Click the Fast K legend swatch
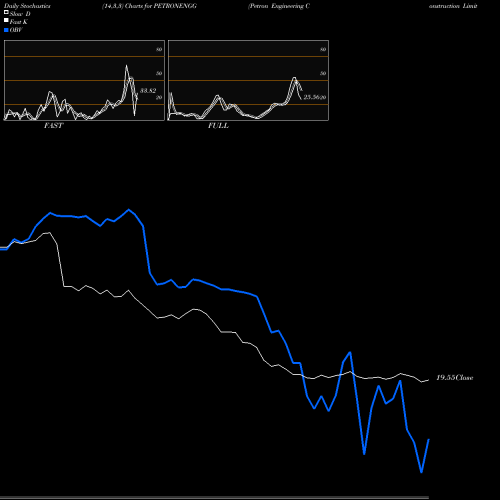This screenshot has width=500, height=500. tap(6, 20)
